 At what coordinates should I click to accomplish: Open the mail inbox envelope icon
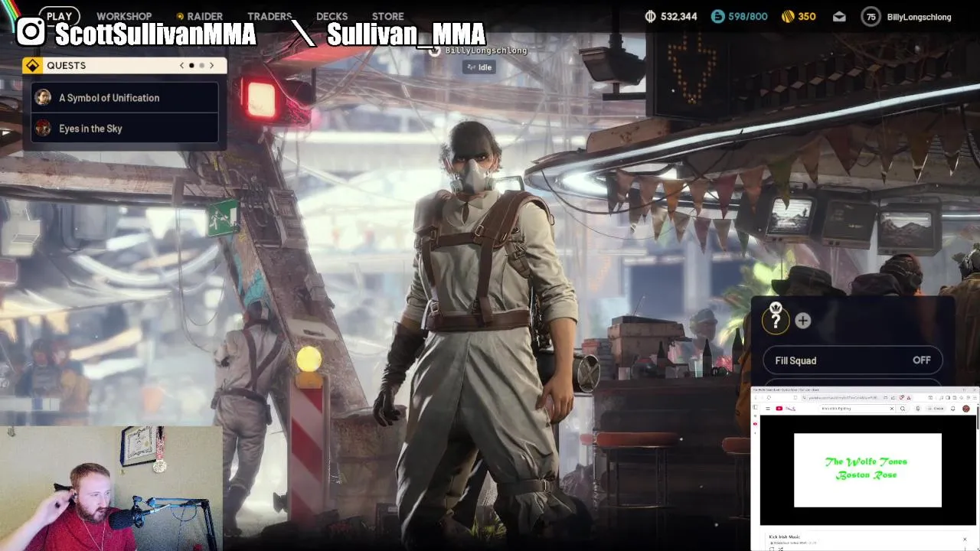click(839, 16)
